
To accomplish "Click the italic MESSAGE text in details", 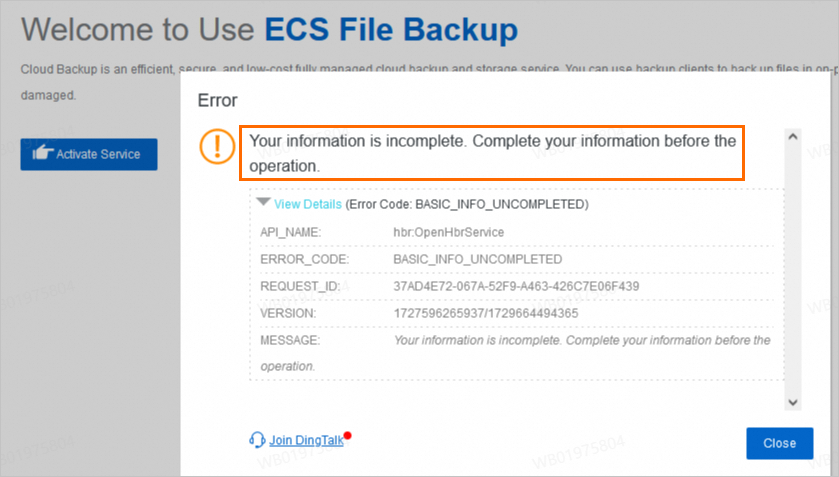I will coord(582,340).
